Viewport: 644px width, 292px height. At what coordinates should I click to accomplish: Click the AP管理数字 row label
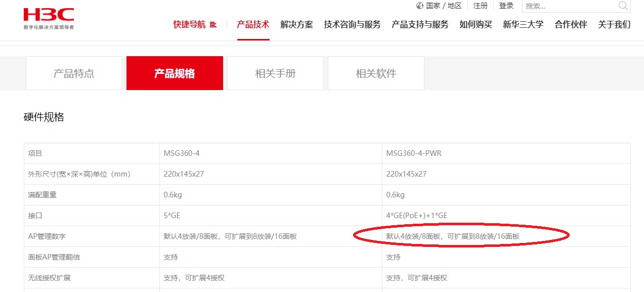click(x=47, y=236)
